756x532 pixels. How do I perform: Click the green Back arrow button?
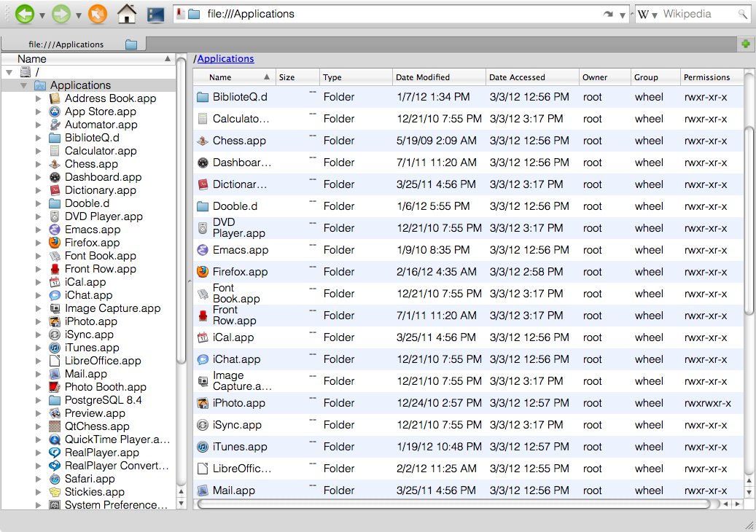pyautogui.click(x=25, y=14)
